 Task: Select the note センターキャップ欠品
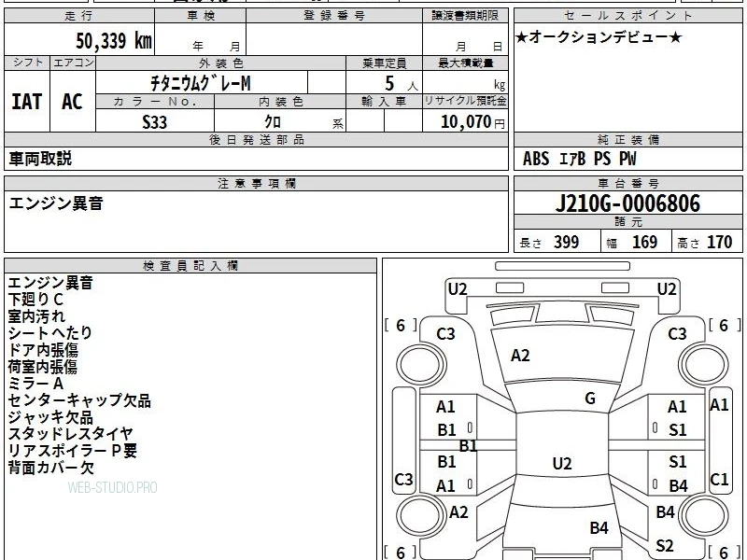pyautogui.click(x=79, y=400)
